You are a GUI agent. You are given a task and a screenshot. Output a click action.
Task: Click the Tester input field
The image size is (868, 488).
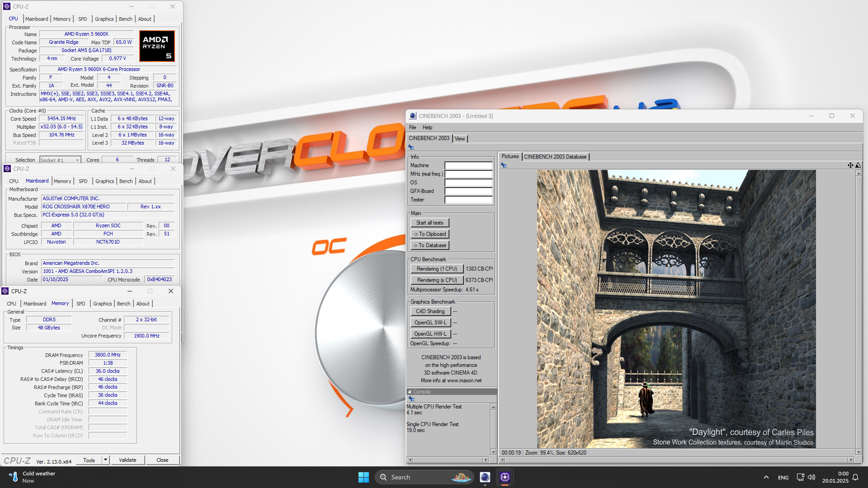(x=468, y=200)
